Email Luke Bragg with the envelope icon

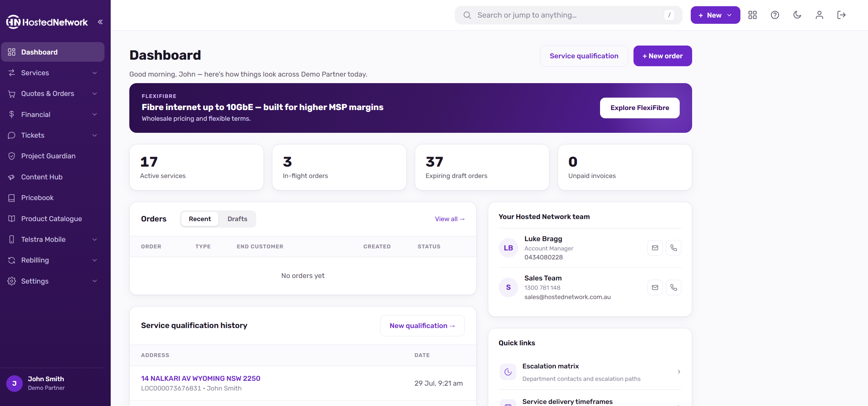point(655,248)
